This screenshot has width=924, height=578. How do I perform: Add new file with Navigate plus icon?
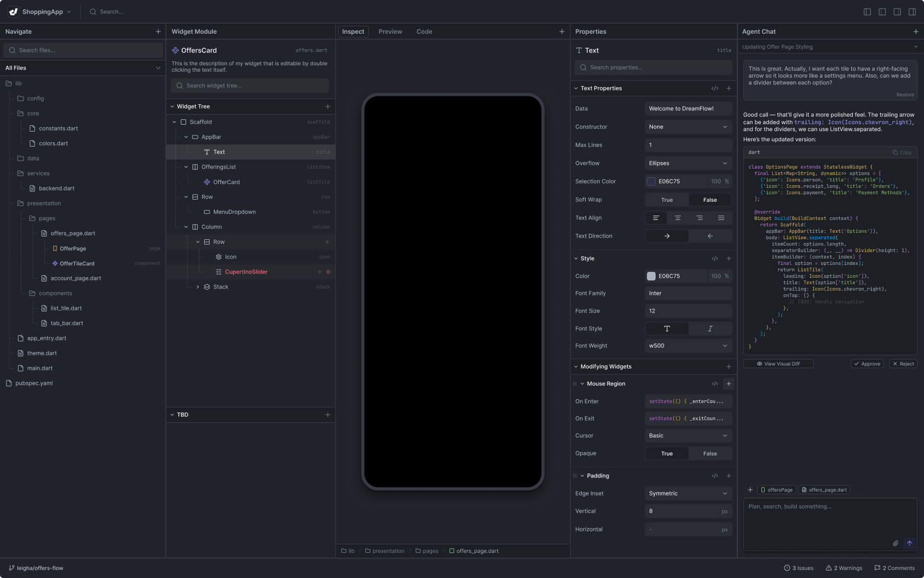pos(158,32)
